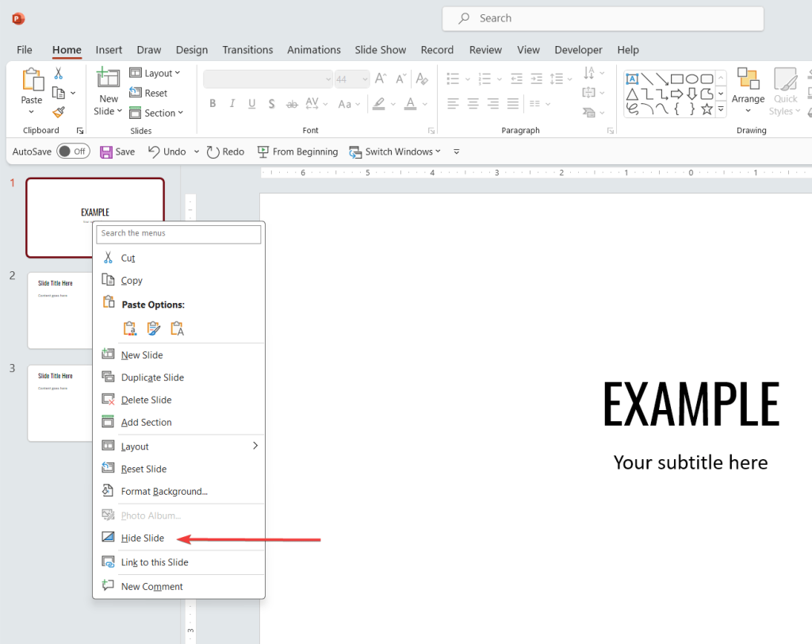The height and width of the screenshot is (644, 812).
Task: Open the Insert ribbon tab
Action: (x=109, y=50)
